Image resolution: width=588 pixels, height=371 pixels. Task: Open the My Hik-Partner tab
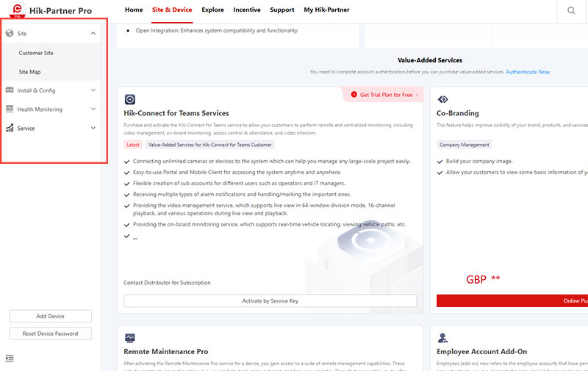(x=326, y=10)
